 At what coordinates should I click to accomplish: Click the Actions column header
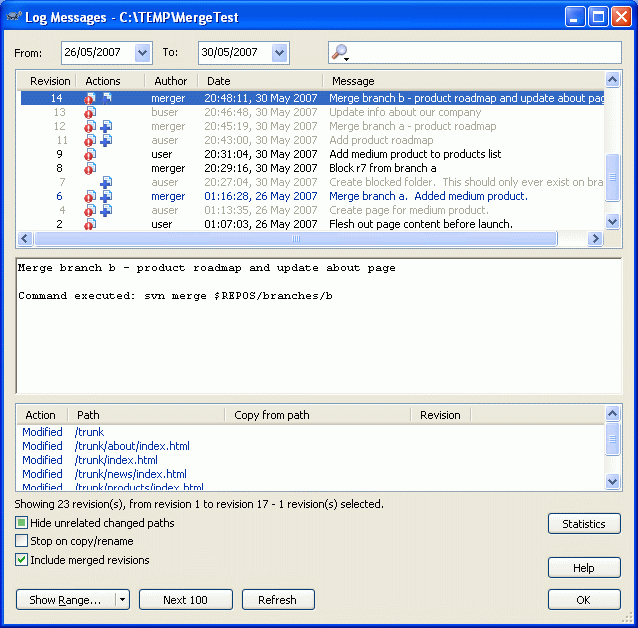pyautogui.click(x=110, y=81)
